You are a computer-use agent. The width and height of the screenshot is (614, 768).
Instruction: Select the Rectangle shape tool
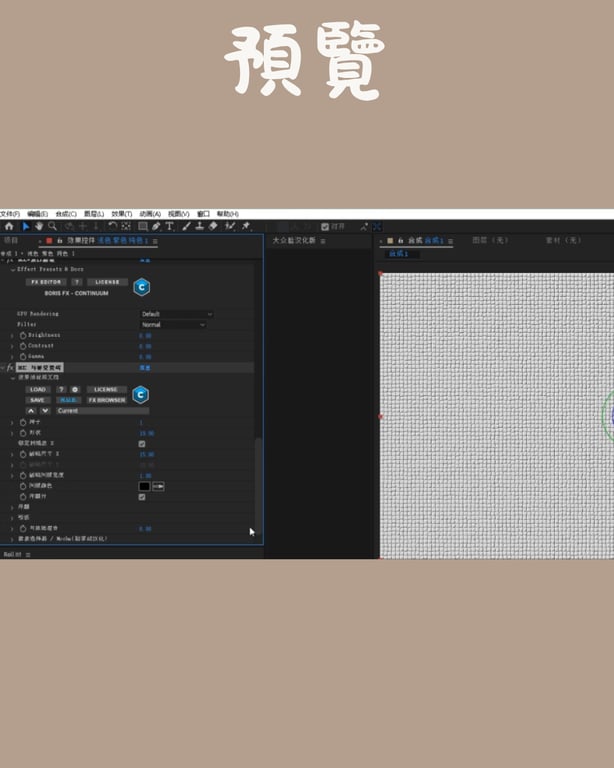[143, 226]
